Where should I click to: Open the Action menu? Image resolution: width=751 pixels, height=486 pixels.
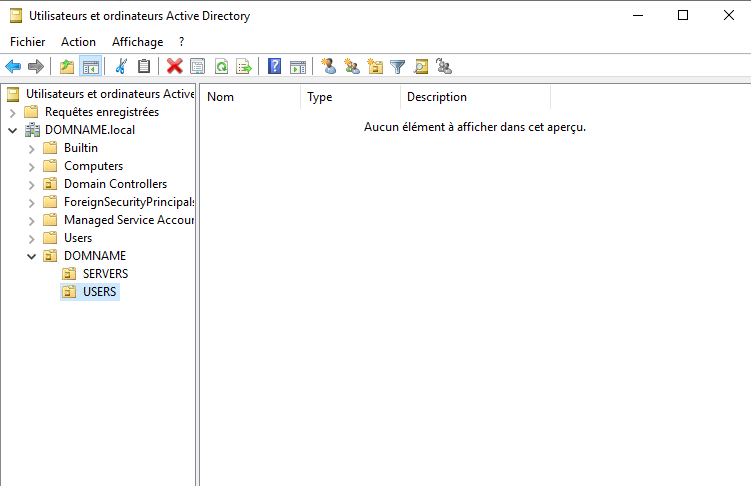(78, 42)
